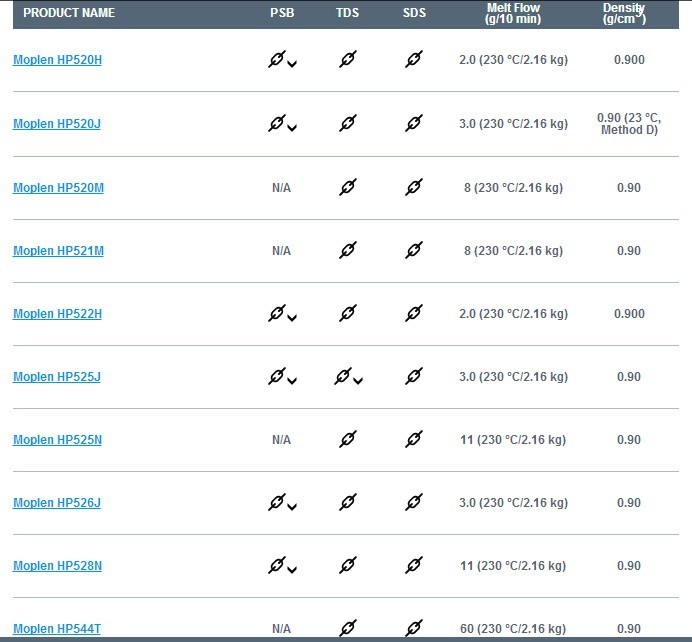
Task: Open SDS document link for Moplen HP520H
Action: 414,59
